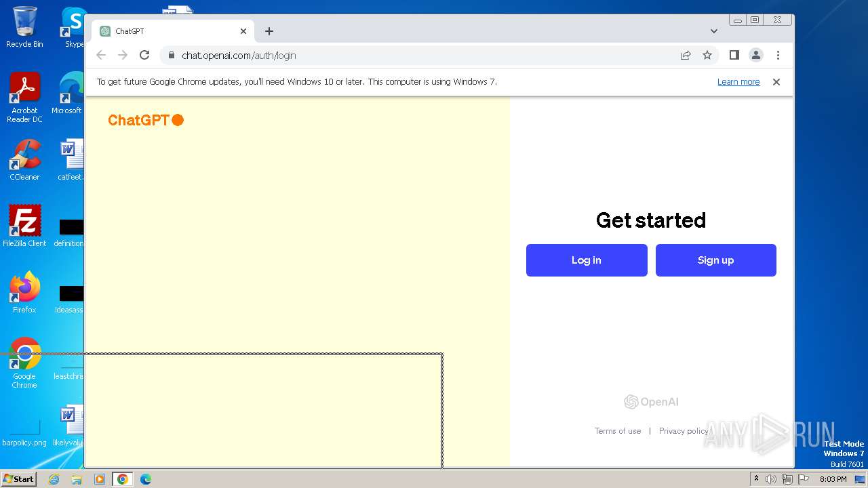Go forward using the forward arrow
The height and width of the screenshot is (488, 868).
point(123,56)
